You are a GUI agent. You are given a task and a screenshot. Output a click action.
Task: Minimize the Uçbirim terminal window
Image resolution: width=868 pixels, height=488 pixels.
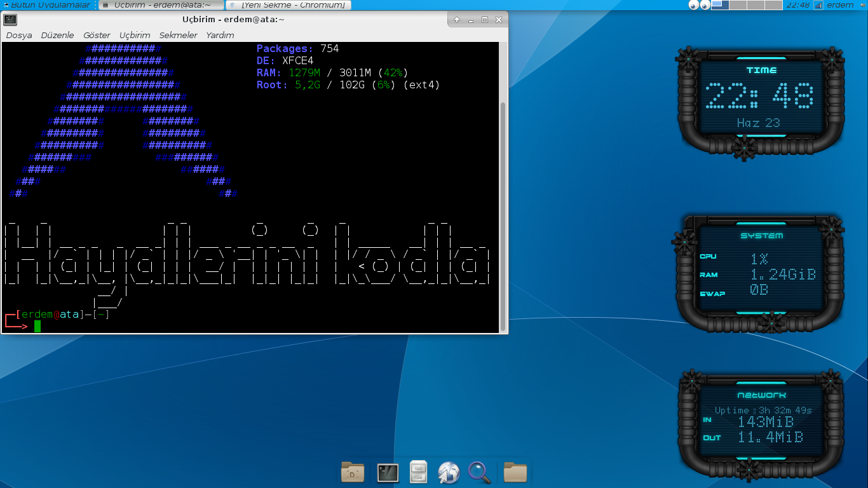[471, 20]
